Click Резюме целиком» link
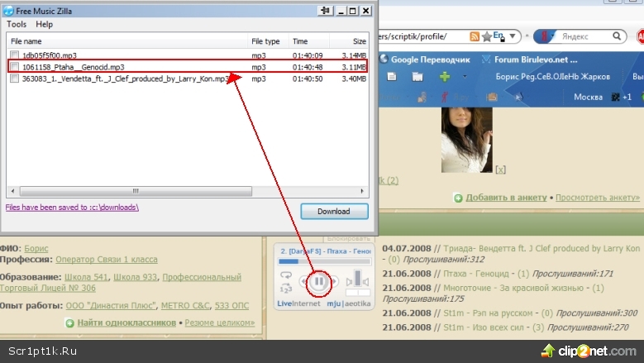644x363 pixels. click(220, 322)
